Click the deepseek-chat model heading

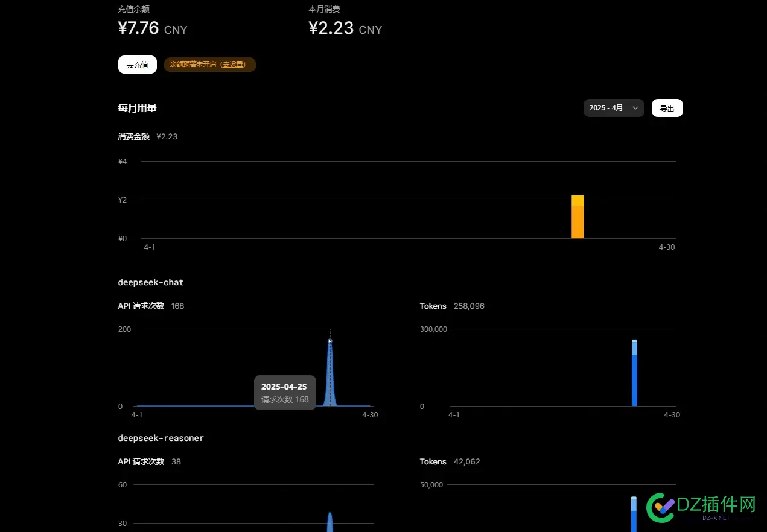click(151, 282)
